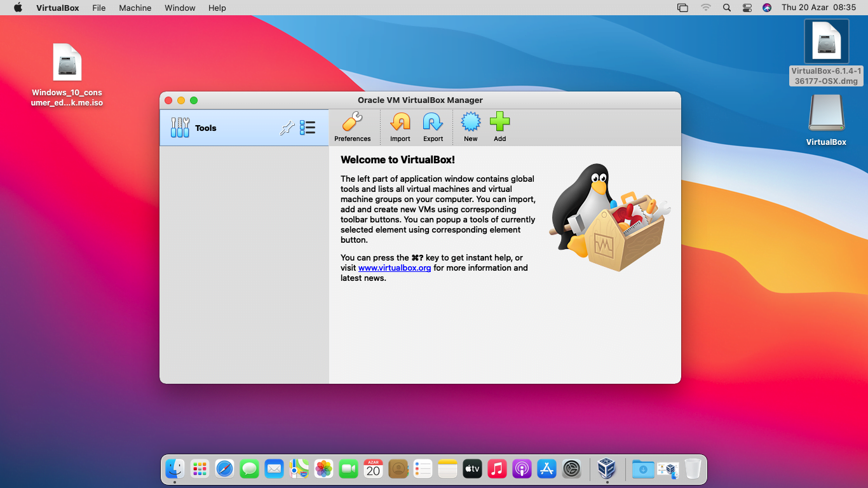Open the Window menu
This screenshot has width=868, height=488.
tap(180, 8)
